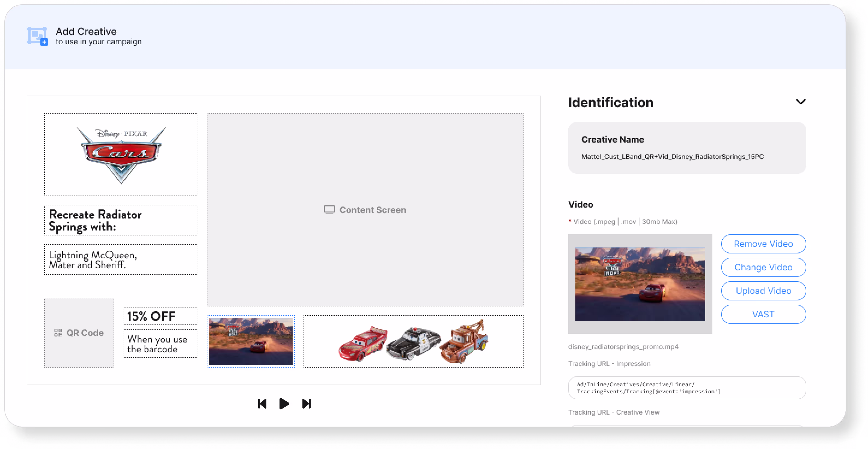Select the small video thumbnail in layout
This screenshot has height=449, width=868.
pyautogui.click(x=251, y=341)
